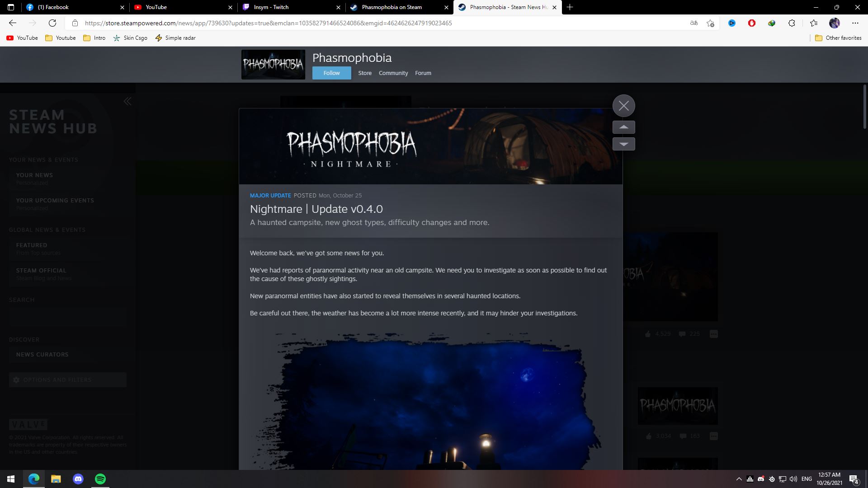Click NEWS CURATORS under Discover
This screenshot has width=868, height=488.
(x=42, y=354)
